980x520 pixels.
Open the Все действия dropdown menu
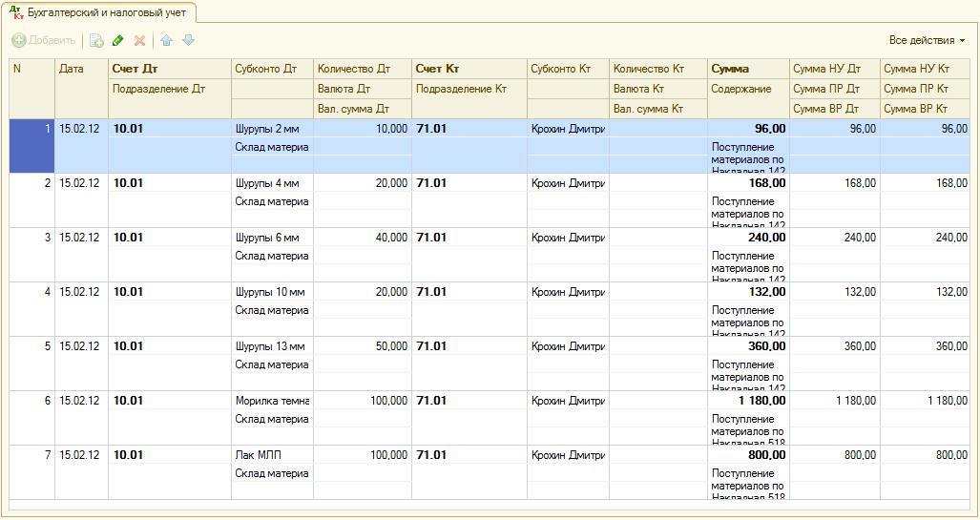927,40
